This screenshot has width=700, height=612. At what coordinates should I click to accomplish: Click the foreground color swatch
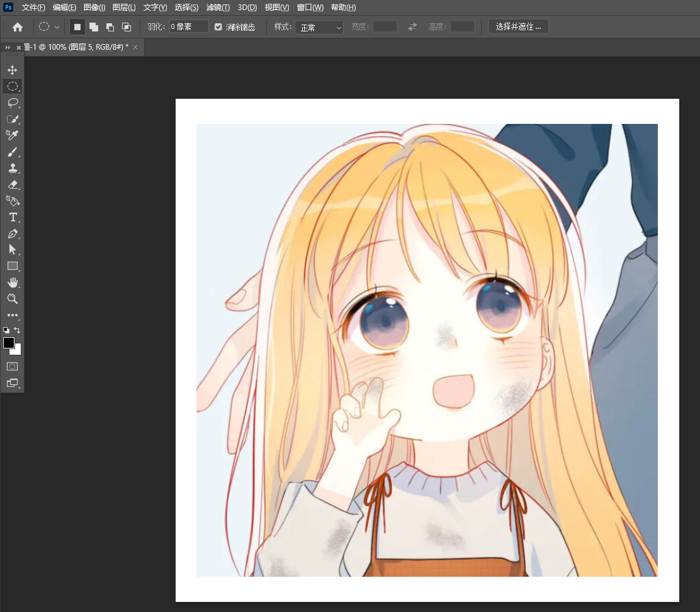(9, 343)
